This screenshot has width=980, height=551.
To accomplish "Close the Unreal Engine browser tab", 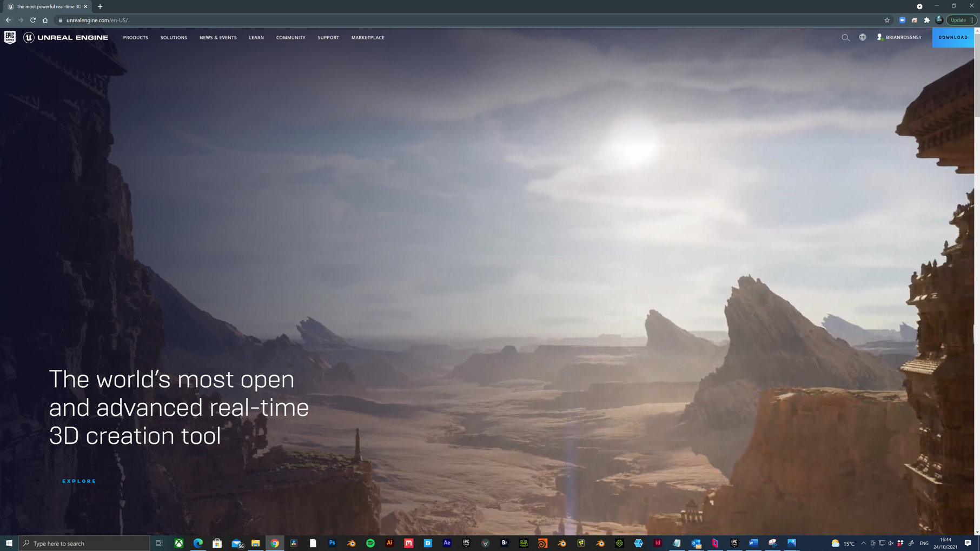I will 85,6.
